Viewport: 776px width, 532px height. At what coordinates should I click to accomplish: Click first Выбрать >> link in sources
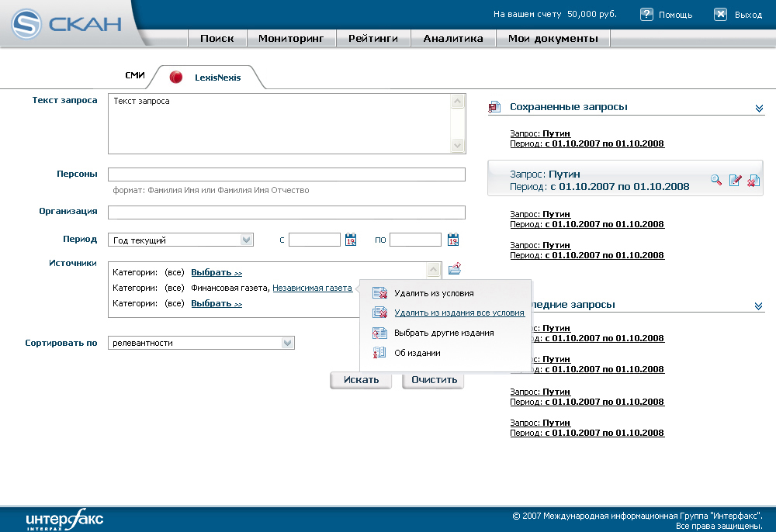pos(217,272)
